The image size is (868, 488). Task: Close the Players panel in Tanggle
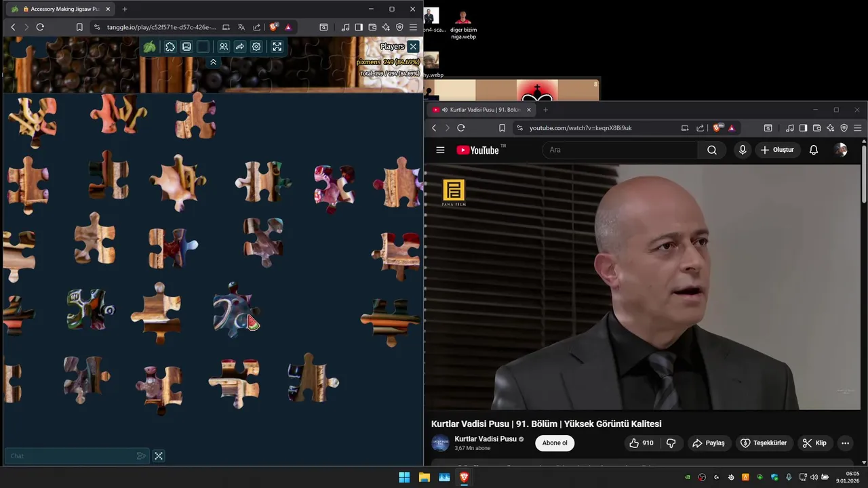[x=413, y=47]
